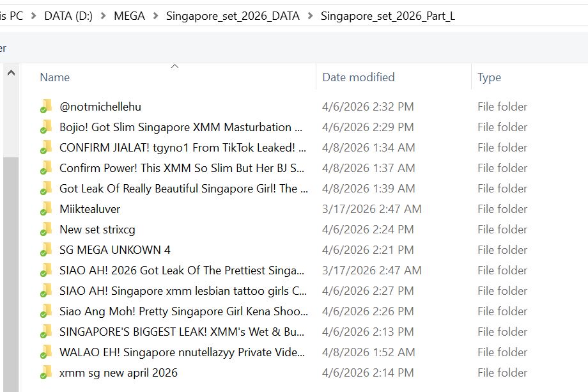Image resolution: width=588 pixels, height=392 pixels.
Task: Click the navigation pane scroll-up arrow
Action: [x=12, y=73]
